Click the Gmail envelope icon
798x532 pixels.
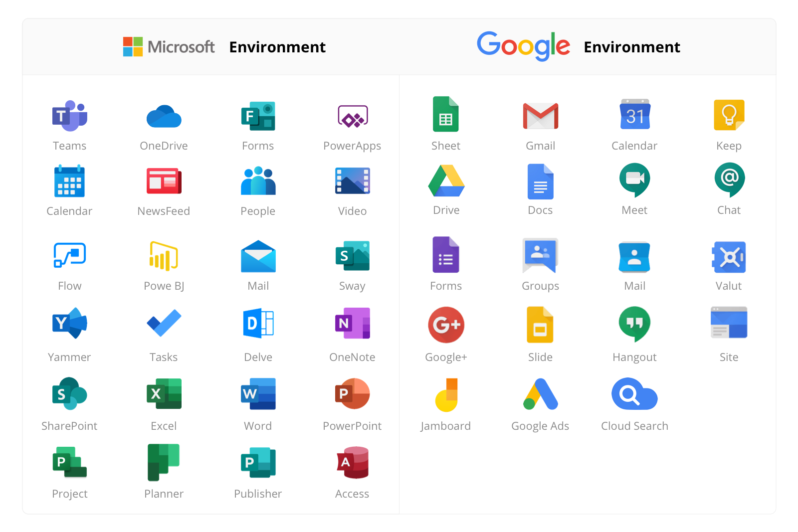[541, 116]
